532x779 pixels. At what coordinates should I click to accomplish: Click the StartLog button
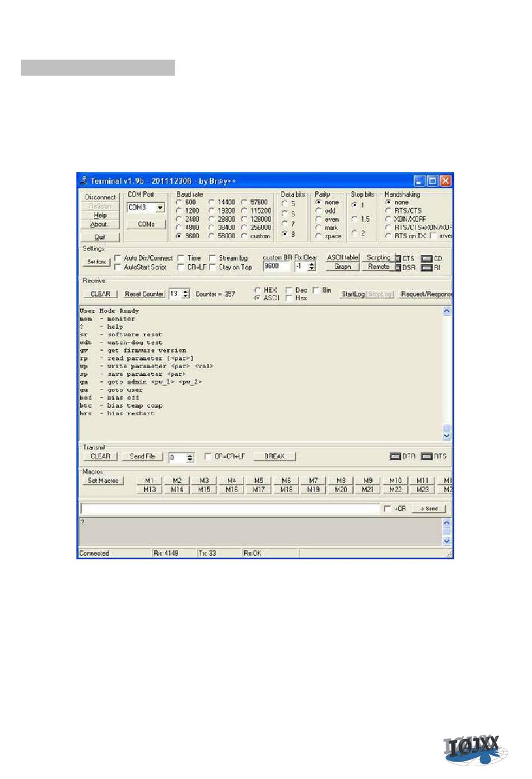(x=353, y=294)
